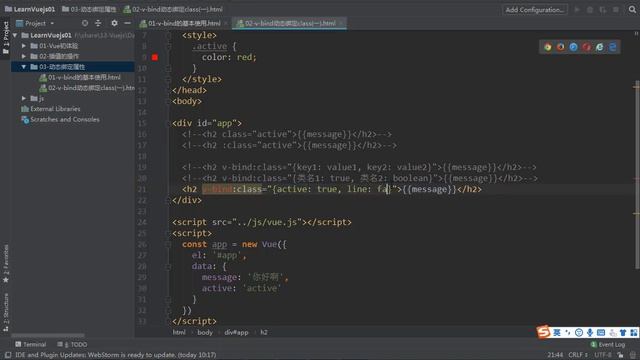Open the vertical 1: Project side tab
The width and height of the screenshot is (640, 360).
point(6,38)
